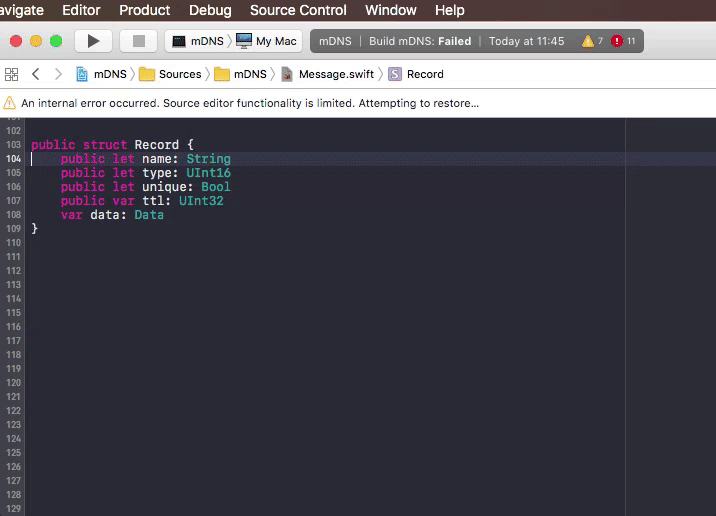Go forward in editor history
Screen dimensions: 716x516
[58, 74]
